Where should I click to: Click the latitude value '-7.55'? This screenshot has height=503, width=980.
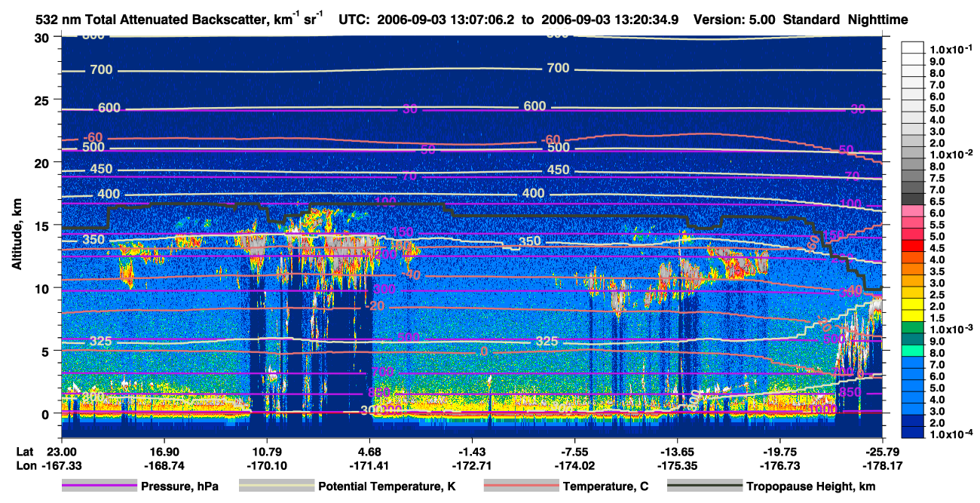tap(574, 451)
